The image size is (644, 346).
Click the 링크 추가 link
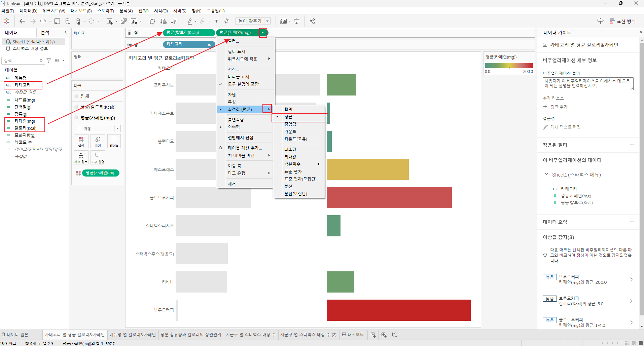point(559,107)
